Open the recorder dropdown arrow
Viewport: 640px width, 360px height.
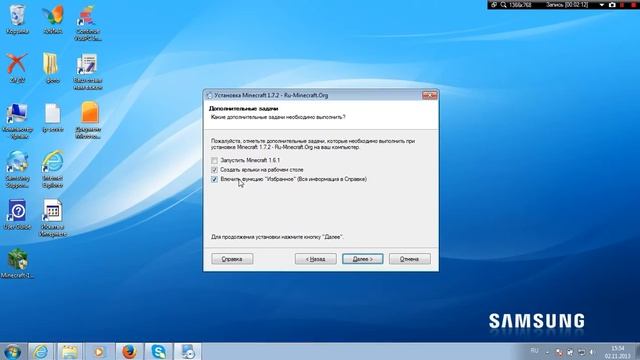[602, 5]
